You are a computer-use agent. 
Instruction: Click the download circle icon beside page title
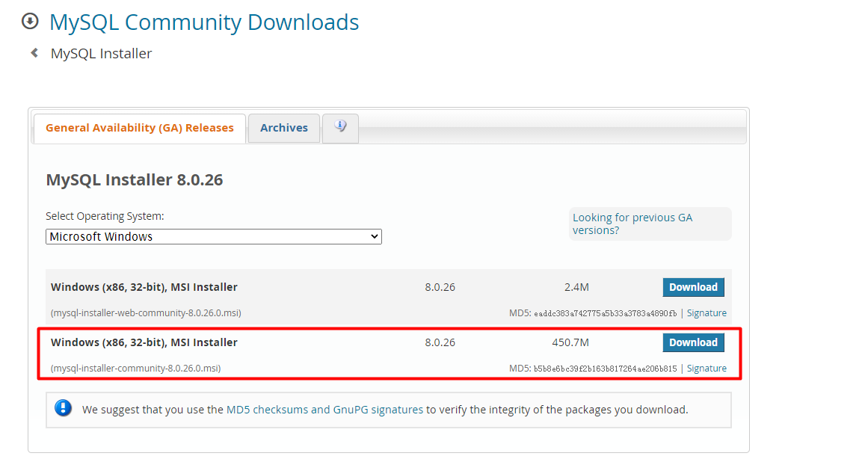pyautogui.click(x=30, y=22)
